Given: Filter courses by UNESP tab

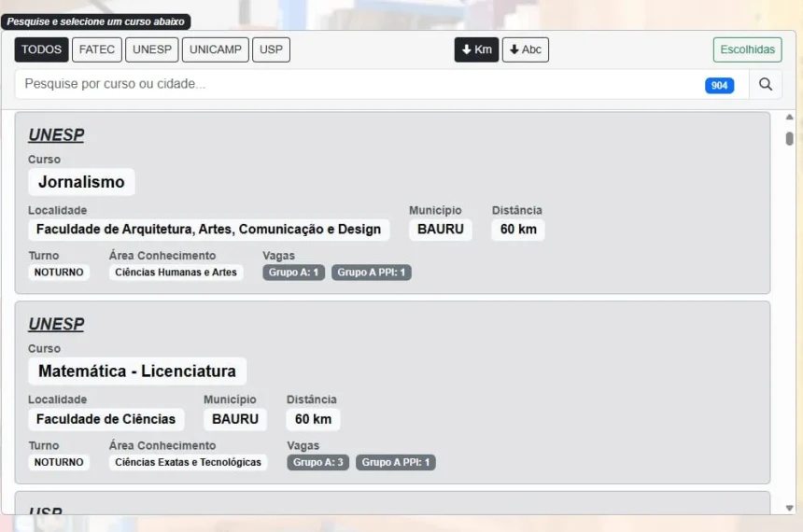Looking at the screenshot, I should [x=152, y=49].
